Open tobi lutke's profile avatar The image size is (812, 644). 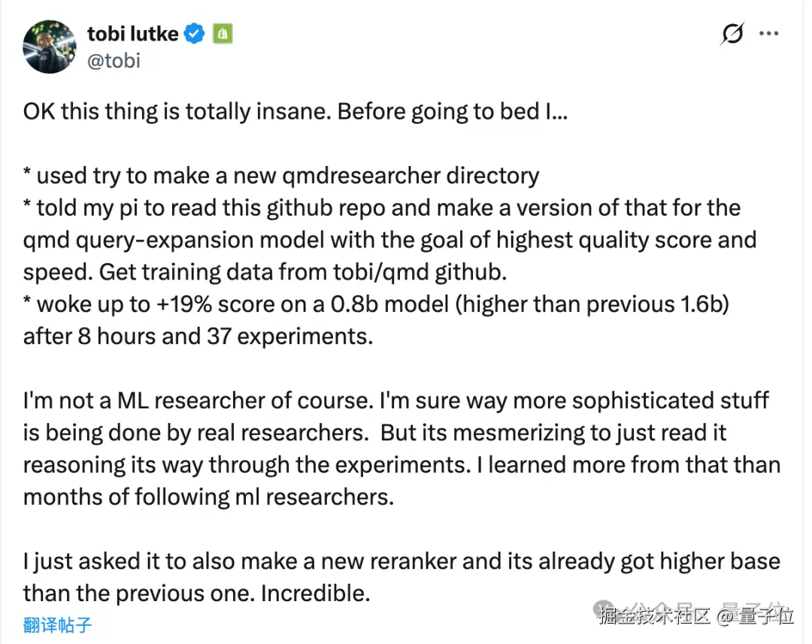pyautogui.click(x=50, y=47)
